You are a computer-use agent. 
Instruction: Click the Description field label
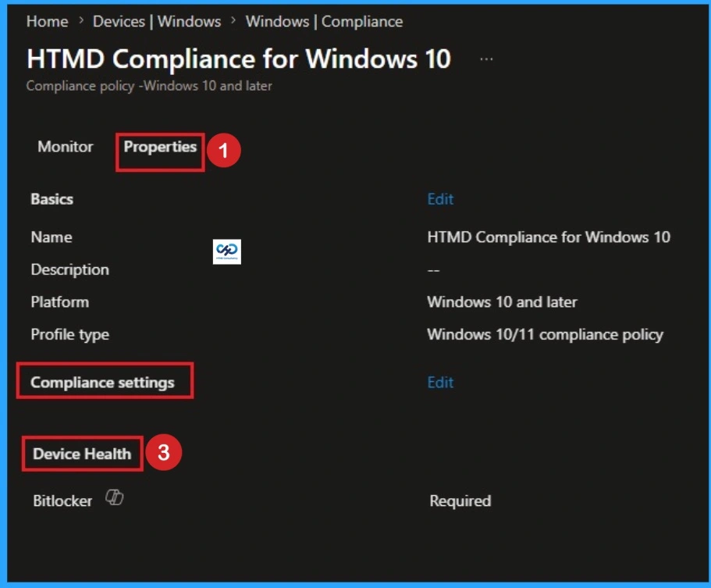tap(70, 270)
